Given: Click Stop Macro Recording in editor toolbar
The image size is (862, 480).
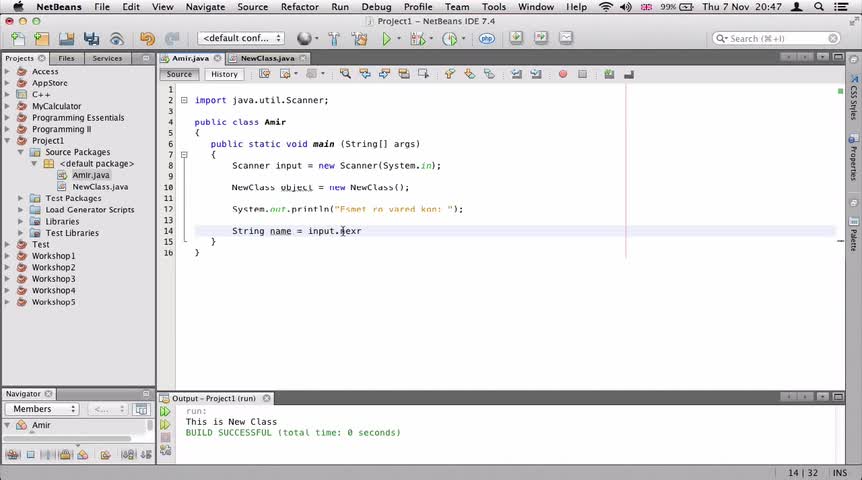Looking at the screenshot, I should click(x=583, y=74).
